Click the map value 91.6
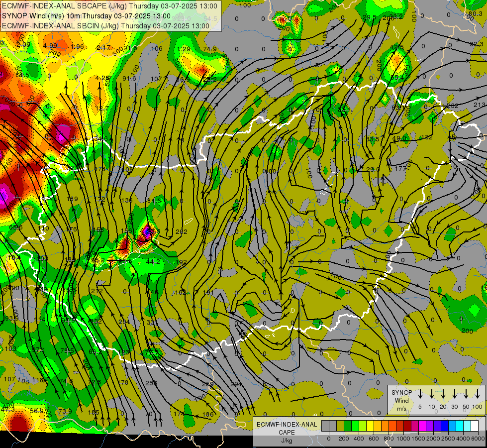The width and height of the screenshot is (487, 448). (x=129, y=78)
